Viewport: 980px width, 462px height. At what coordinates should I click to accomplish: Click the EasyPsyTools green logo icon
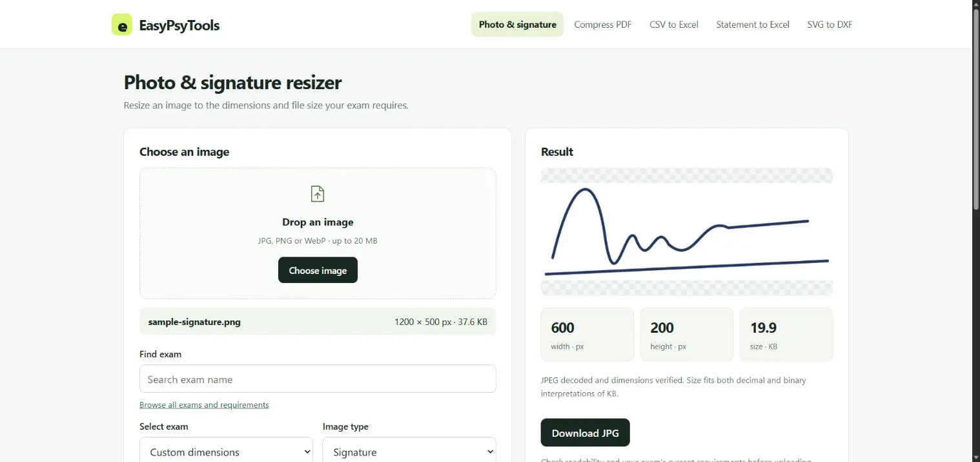pos(121,25)
